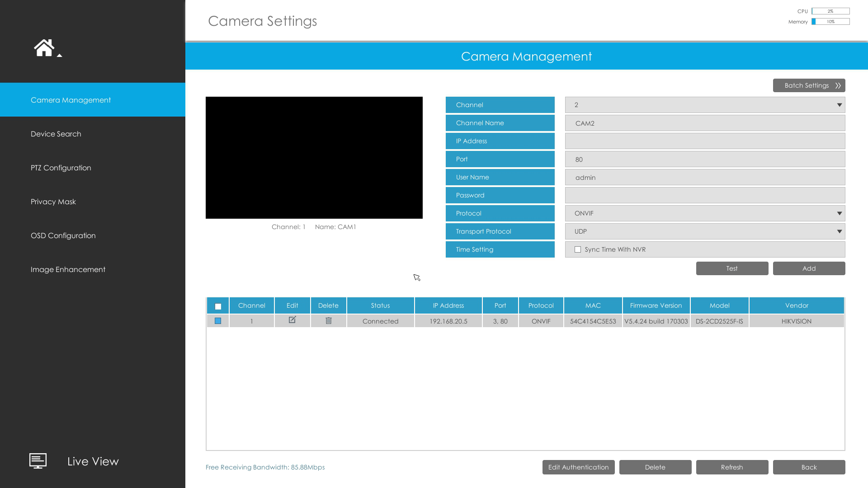
Task: Click the CPU usage bar
Action: pyautogui.click(x=830, y=11)
